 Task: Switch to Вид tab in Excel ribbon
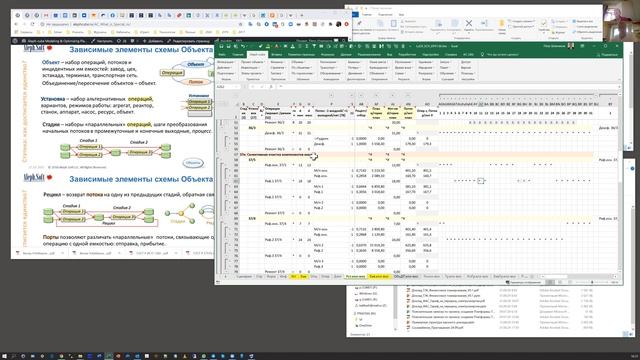point(389,54)
